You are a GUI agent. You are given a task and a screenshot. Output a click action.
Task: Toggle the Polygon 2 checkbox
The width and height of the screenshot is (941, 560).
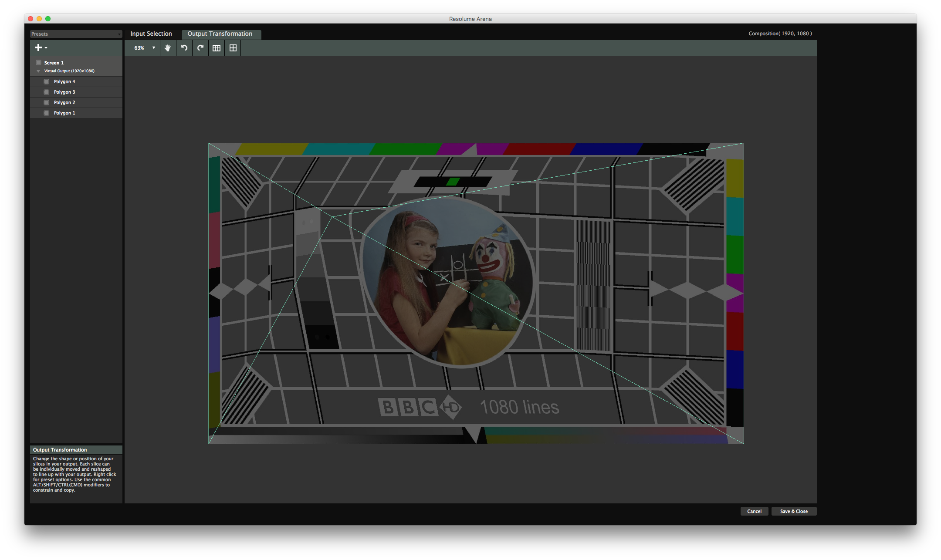[47, 102]
